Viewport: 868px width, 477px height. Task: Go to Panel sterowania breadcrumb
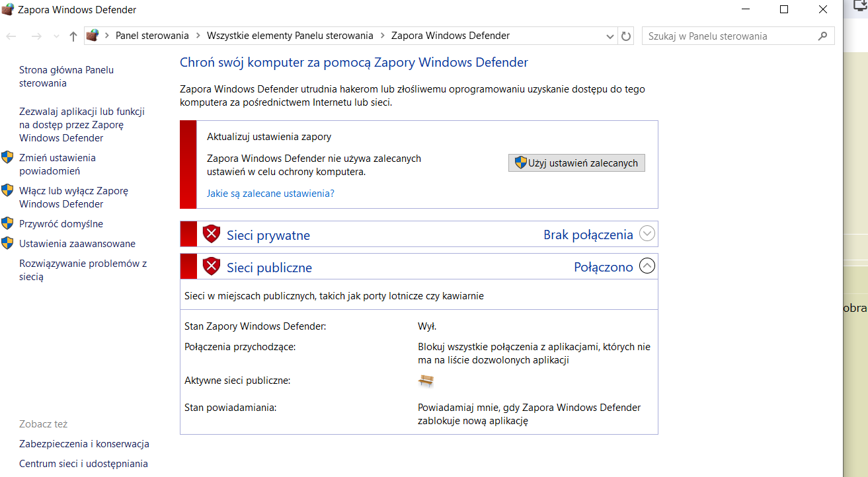(152, 36)
